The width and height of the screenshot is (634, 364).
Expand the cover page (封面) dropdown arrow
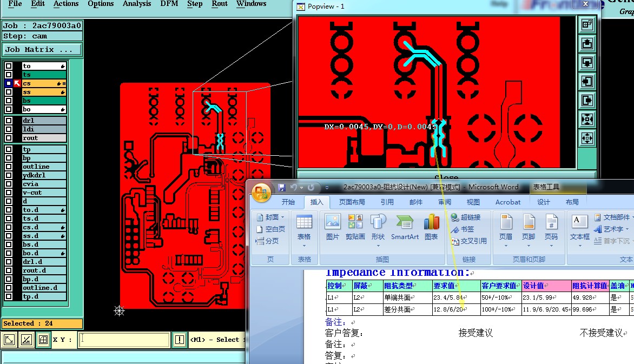coord(282,217)
